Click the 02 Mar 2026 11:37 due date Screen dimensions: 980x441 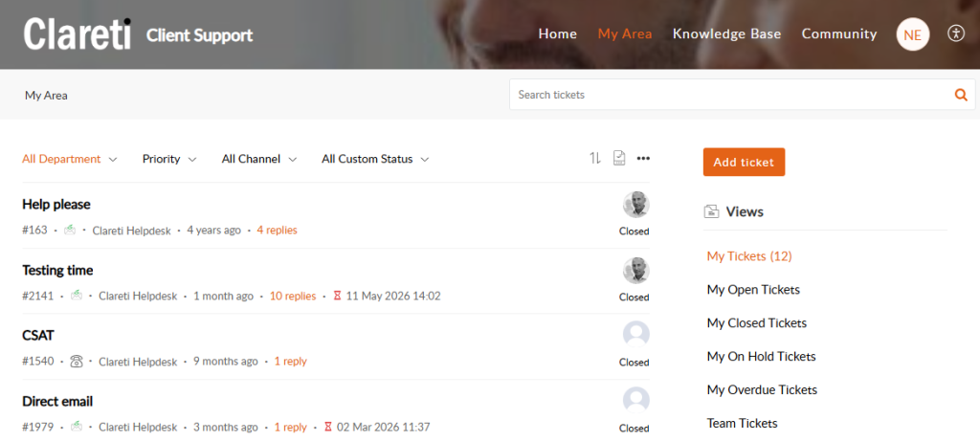click(x=383, y=428)
